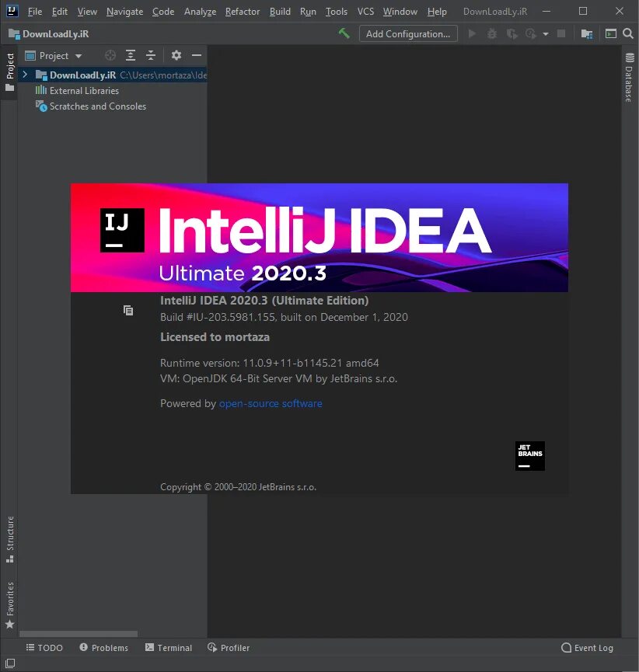Click Licensed to mortaza text

point(215,337)
